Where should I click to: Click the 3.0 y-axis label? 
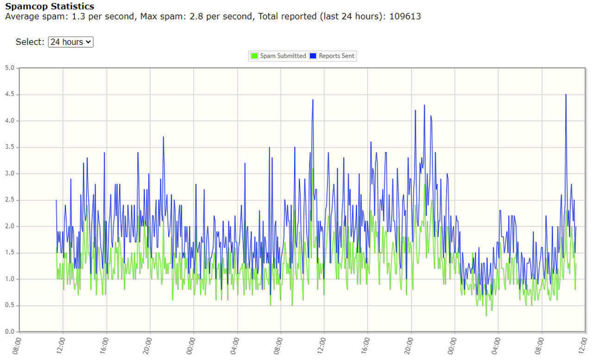point(10,174)
